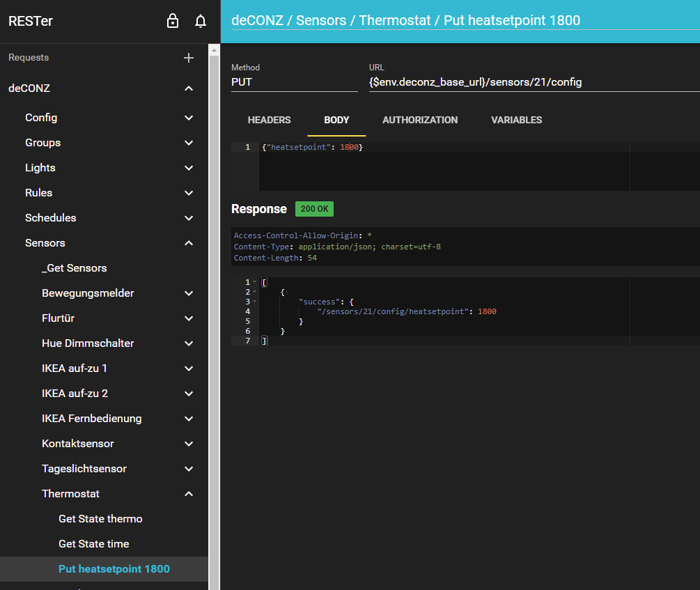This screenshot has height=590, width=700.
Task: Expand the IKEA auf-zu 1 chevron
Action: [x=189, y=368]
